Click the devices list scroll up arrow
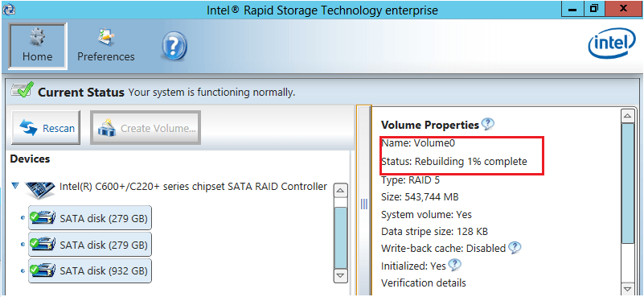This screenshot has height=297, width=644. (x=340, y=191)
